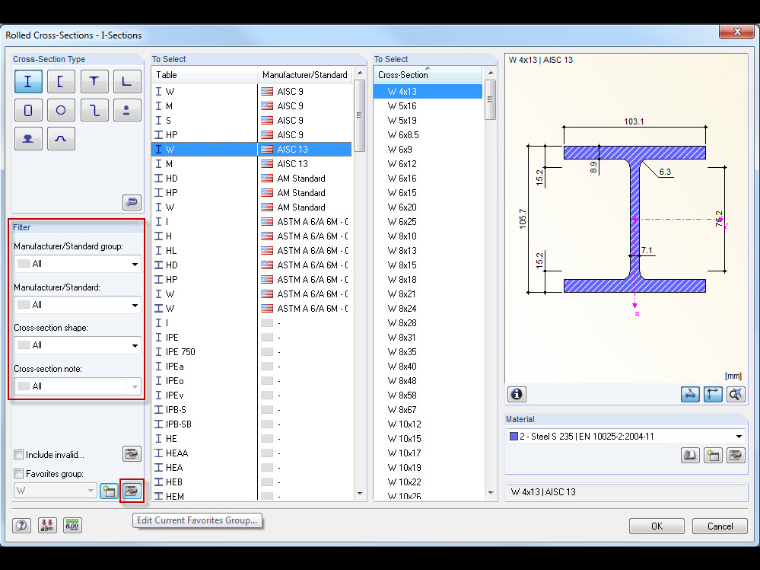
Task: Select cross-section W 10x22
Action: click(x=428, y=482)
